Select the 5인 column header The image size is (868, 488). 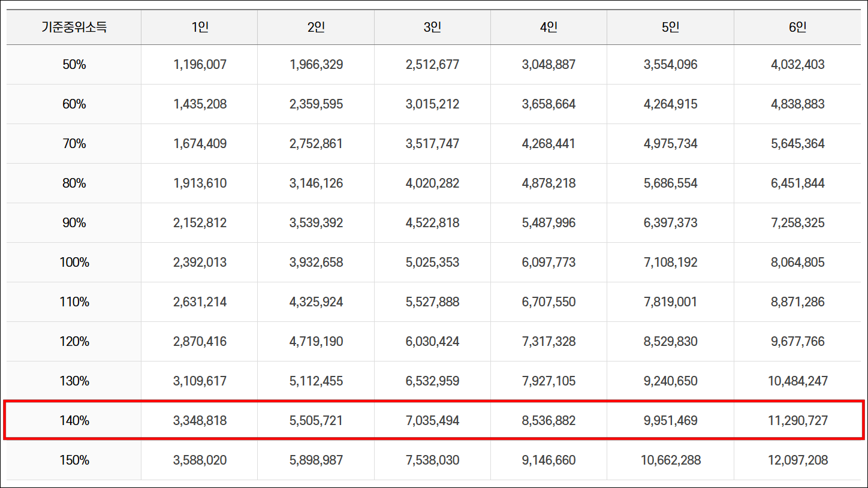click(x=670, y=28)
